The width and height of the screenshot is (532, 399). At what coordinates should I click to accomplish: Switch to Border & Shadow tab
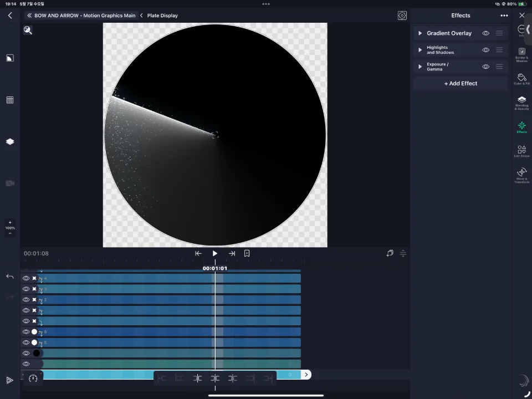522,55
